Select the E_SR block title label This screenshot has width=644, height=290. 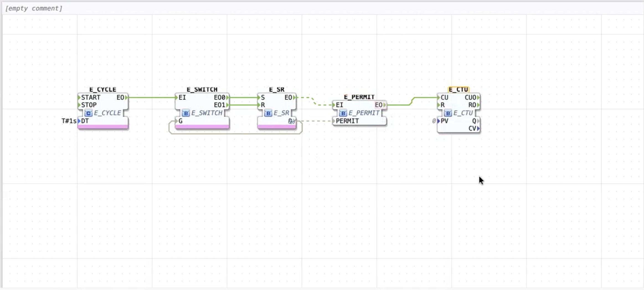point(277,89)
